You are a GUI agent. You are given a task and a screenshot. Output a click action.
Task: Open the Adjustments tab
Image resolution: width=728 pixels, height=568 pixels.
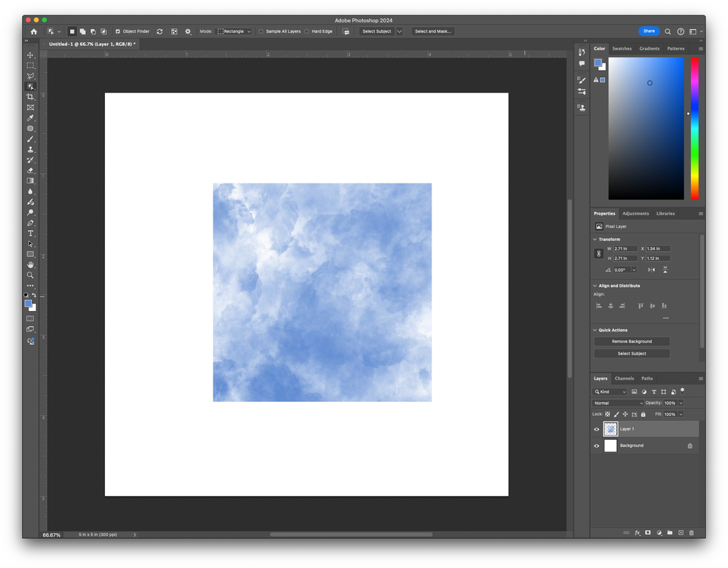[x=635, y=214]
